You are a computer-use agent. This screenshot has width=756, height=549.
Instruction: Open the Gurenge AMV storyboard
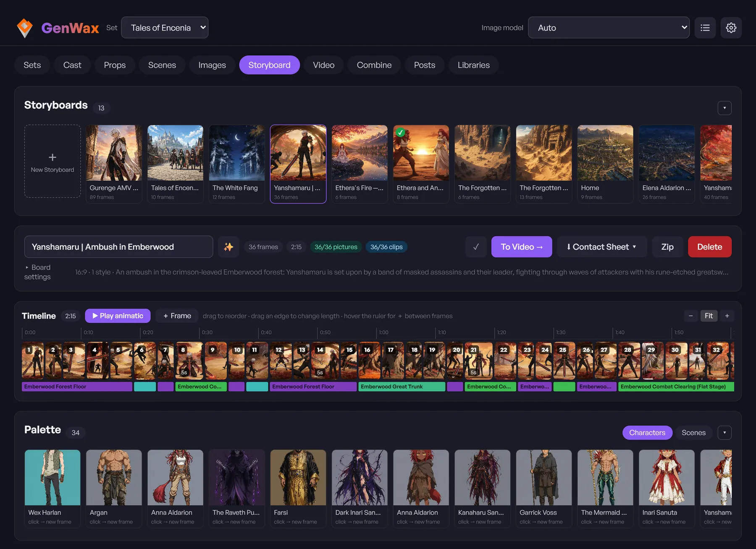tap(114, 164)
